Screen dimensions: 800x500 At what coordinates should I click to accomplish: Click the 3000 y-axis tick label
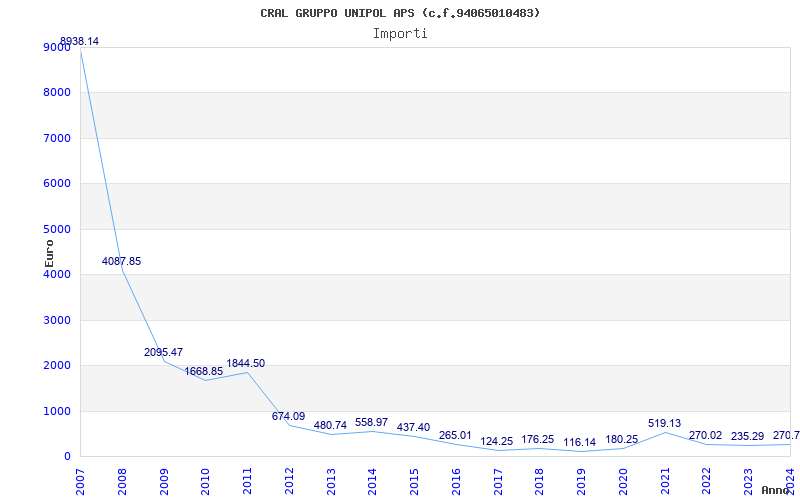point(57,320)
